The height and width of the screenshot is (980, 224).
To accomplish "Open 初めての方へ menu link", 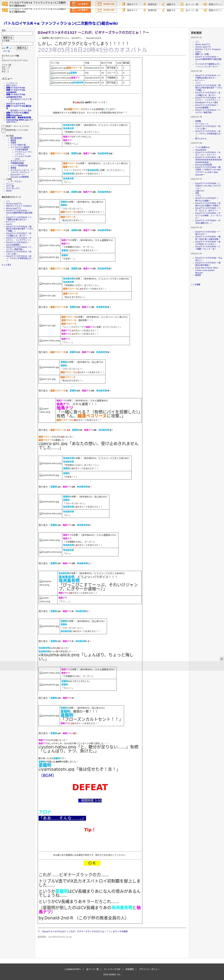I will point(12,86).
